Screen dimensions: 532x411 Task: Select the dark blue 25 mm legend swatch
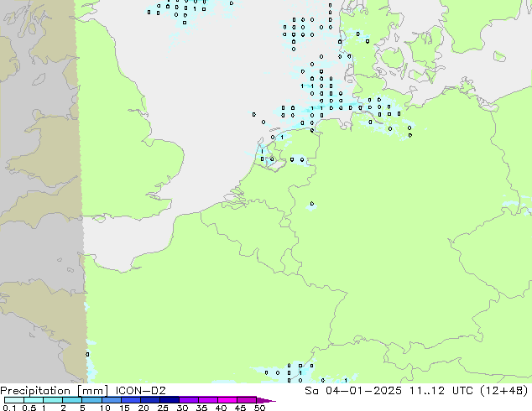[x=169, y=400]
